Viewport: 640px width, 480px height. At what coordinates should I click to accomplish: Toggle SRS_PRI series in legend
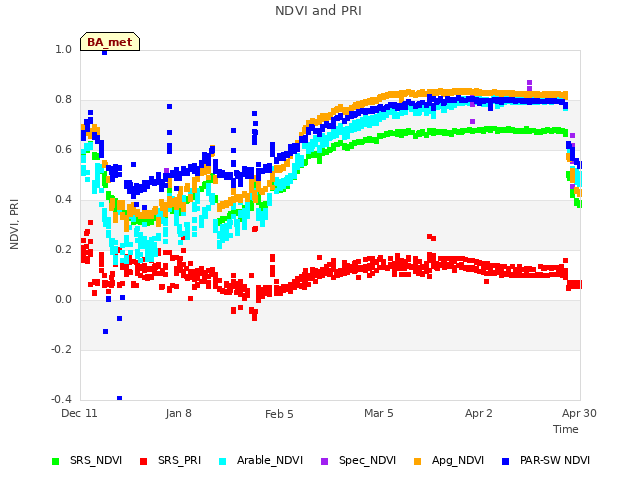[170, 460]
